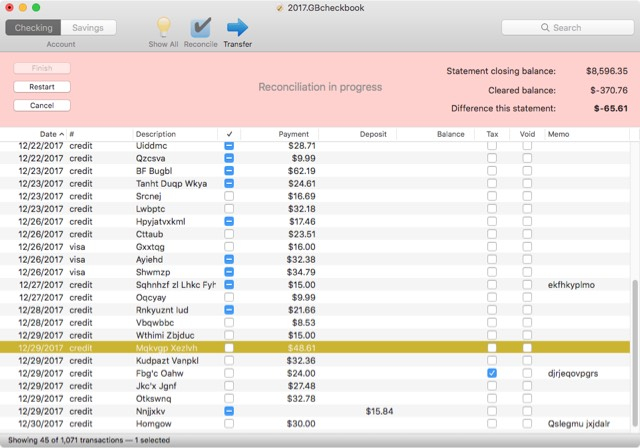Click the Cancel reconciliation button

coord(42,105)
